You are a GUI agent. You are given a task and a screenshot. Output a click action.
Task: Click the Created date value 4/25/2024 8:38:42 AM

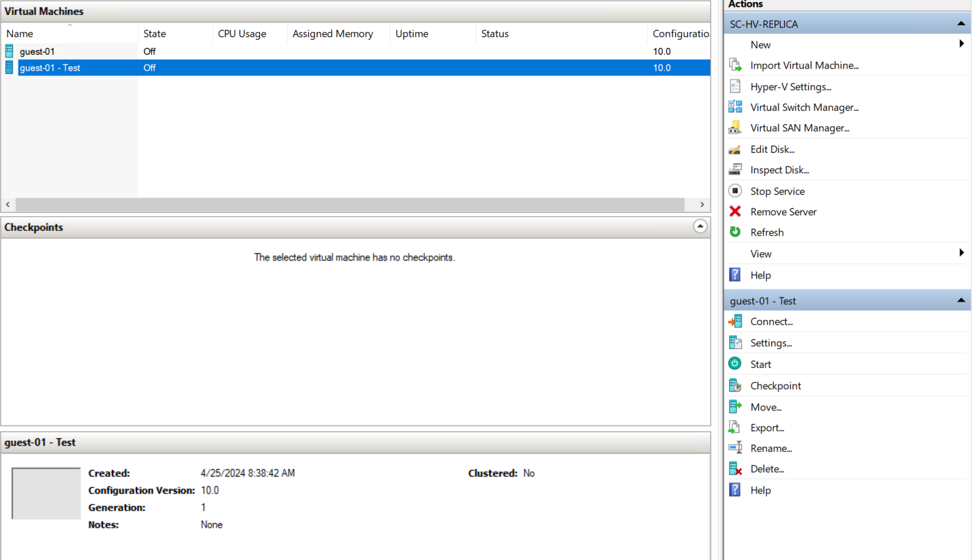pos(248,473)
